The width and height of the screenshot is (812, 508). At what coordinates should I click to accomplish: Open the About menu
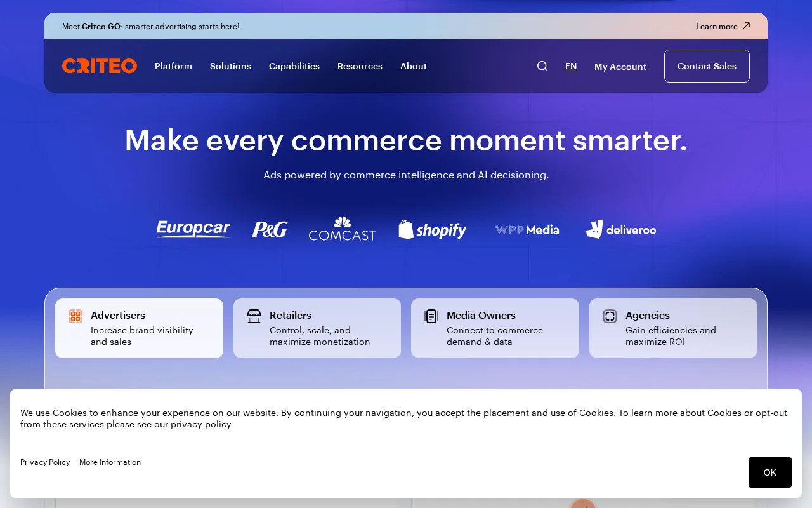coord(414,66)
